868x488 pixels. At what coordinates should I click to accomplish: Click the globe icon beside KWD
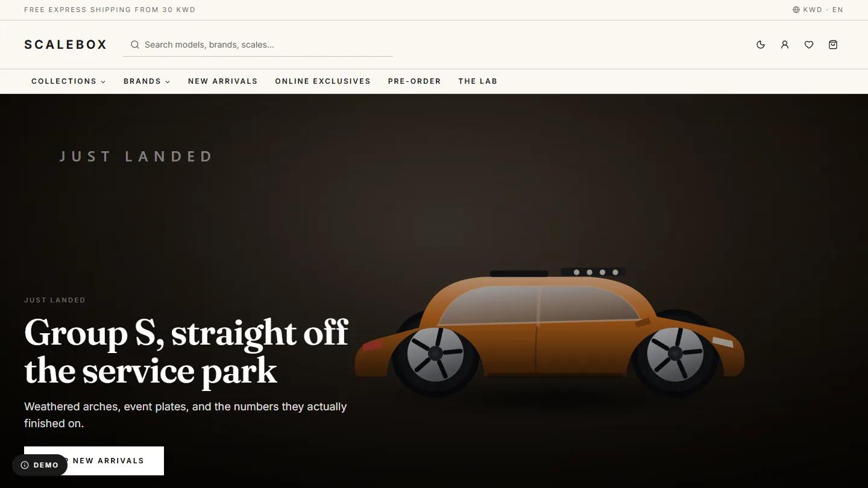click(x=796, y=10)
